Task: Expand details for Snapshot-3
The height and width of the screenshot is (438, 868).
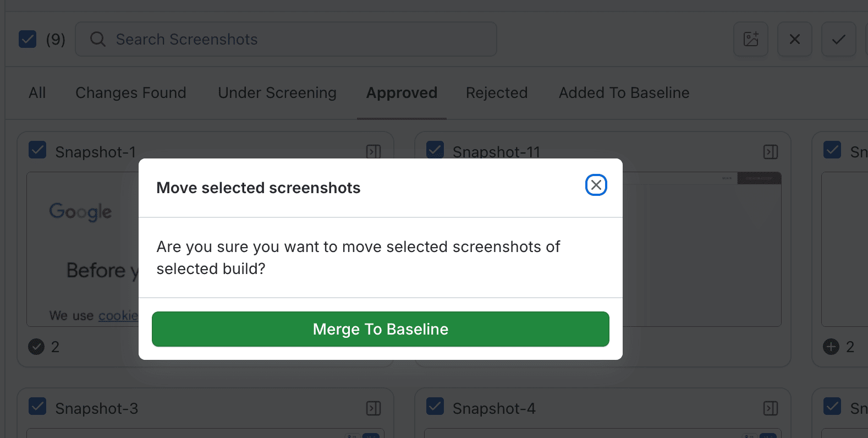Action: [373, 408]
